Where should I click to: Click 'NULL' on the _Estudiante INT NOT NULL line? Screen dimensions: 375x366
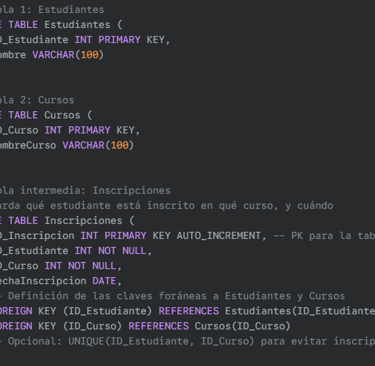(x=134, y=251)
